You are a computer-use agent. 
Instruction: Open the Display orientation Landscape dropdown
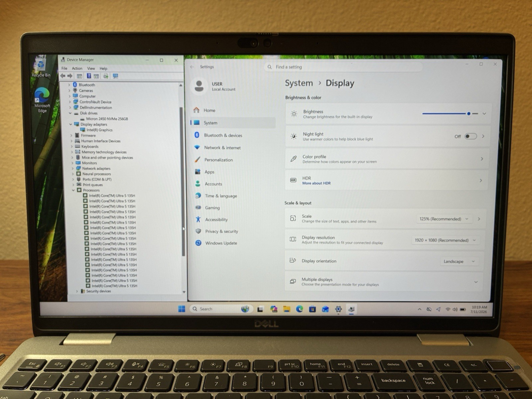[459, 261]
